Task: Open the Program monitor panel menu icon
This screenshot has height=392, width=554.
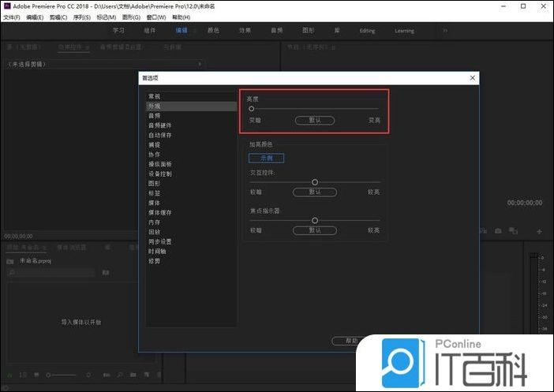Action: pos(333,47)
